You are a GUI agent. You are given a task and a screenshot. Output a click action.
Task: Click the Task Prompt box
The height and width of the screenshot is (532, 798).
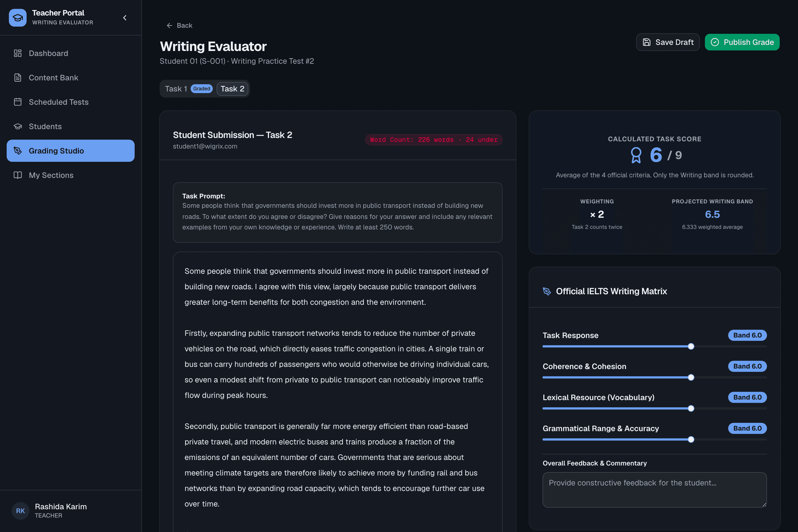click(337, 213)
